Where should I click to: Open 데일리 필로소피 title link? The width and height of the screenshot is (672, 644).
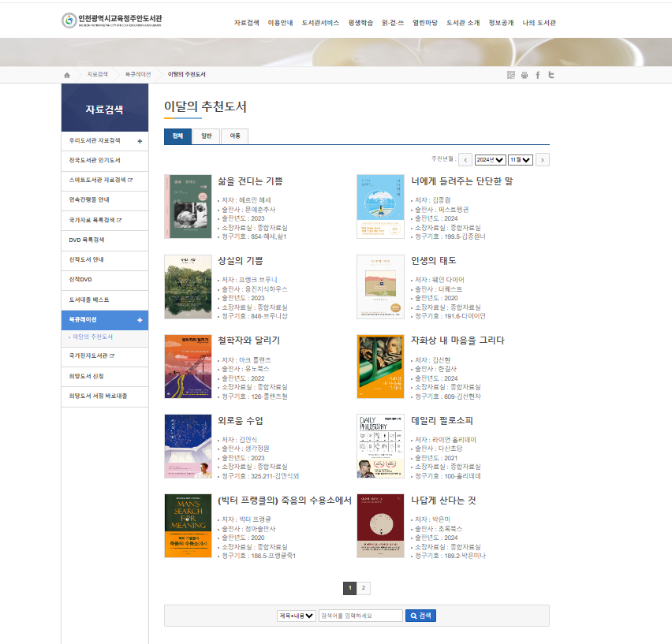442,421
